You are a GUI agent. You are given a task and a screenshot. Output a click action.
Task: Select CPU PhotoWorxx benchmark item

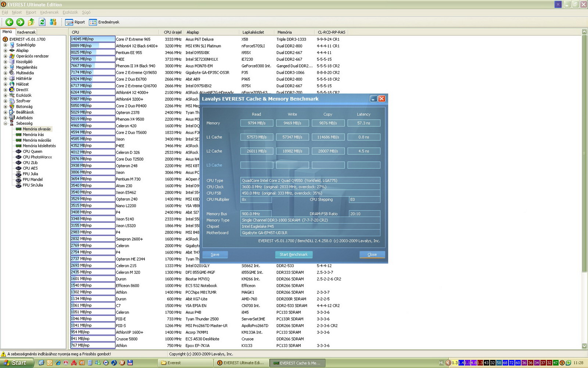tap(37, 157)
